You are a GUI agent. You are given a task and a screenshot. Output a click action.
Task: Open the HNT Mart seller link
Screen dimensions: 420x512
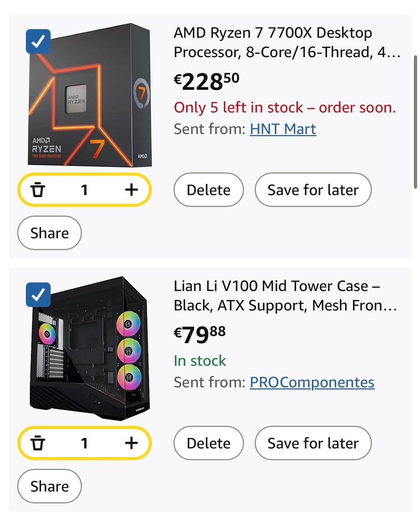click(283, 129)
